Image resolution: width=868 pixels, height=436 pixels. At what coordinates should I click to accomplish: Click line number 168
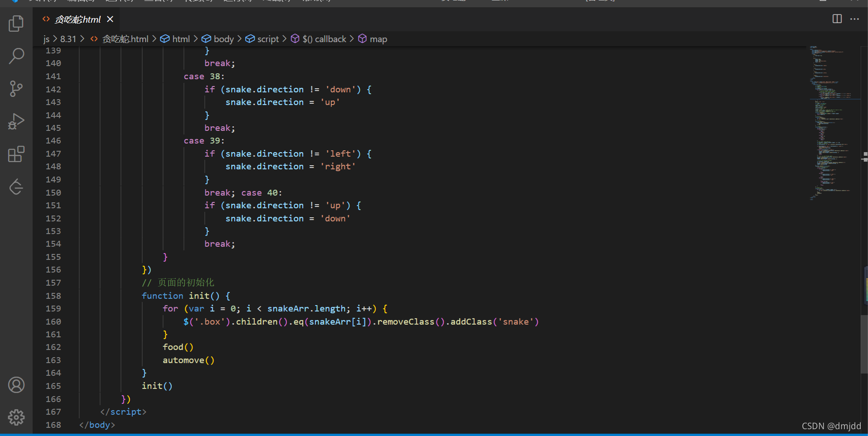[53, 425]
